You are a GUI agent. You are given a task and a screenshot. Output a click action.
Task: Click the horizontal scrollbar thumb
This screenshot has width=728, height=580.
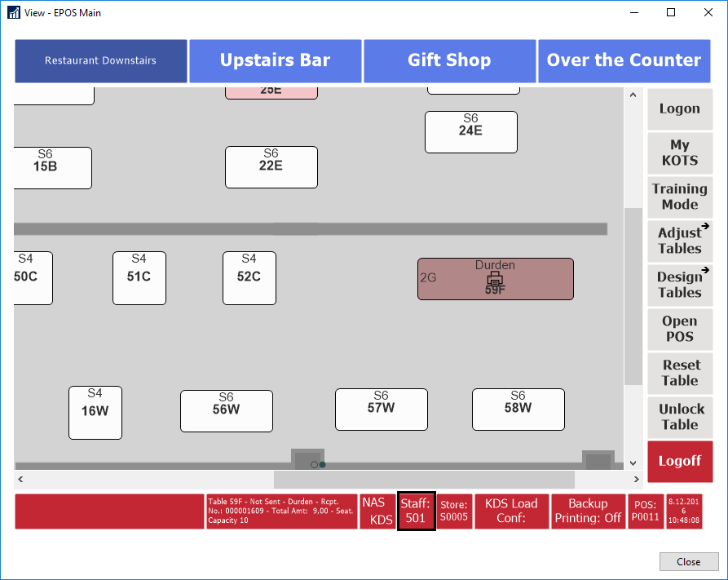[x=424, y=479]
